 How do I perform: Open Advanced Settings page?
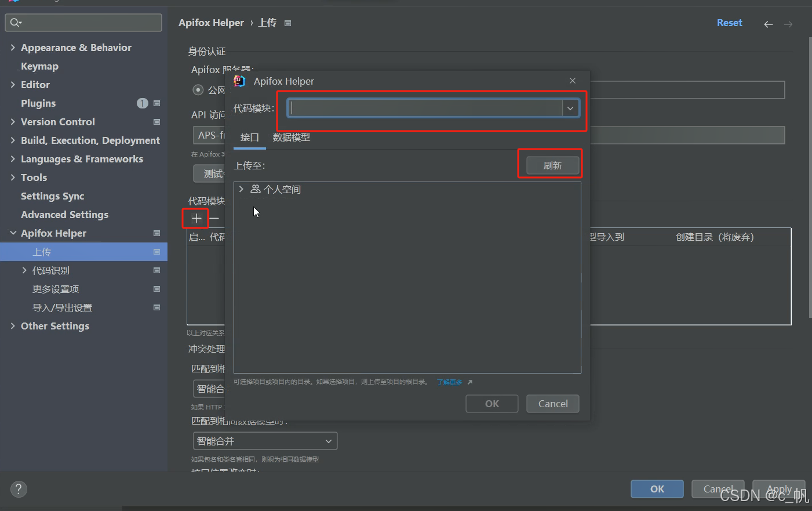(64, 215)
